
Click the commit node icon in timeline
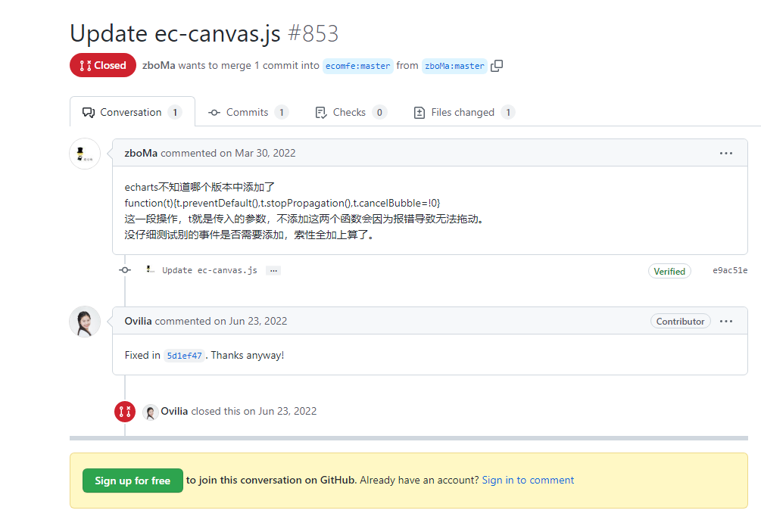[x=125, y=270]
